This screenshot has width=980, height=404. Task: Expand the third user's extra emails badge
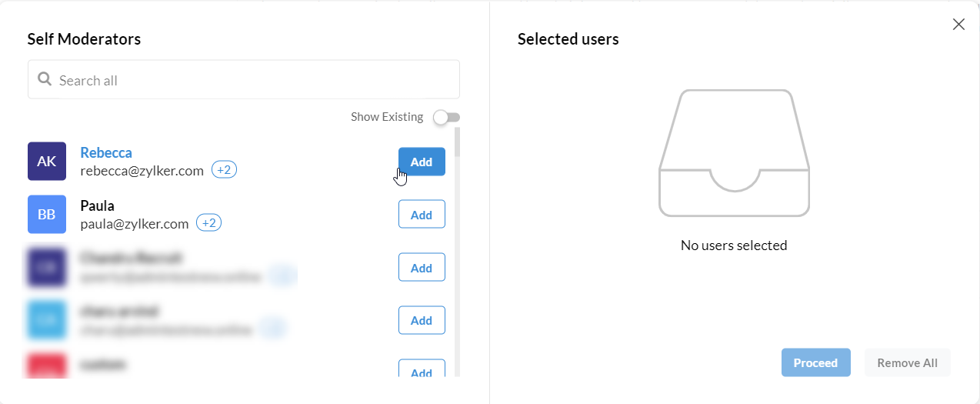point(283,276)
